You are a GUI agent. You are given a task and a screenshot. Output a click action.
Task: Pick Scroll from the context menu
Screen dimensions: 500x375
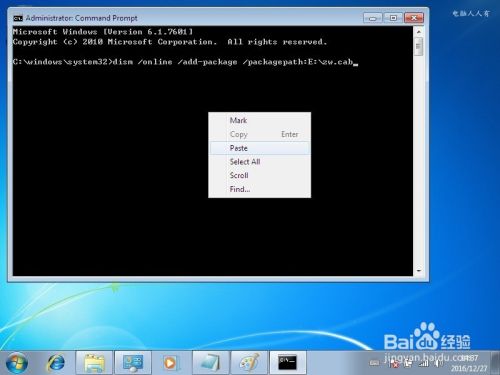tap(259, 175)
